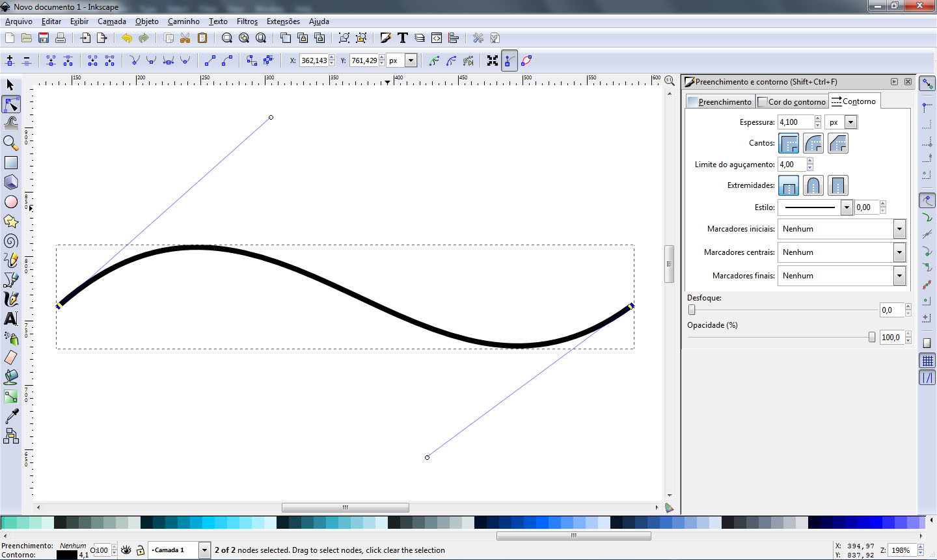This screenshot has height=560, width=937.
Task: Open Camada 1 layer dropdown
Action: tap(204, 550)
